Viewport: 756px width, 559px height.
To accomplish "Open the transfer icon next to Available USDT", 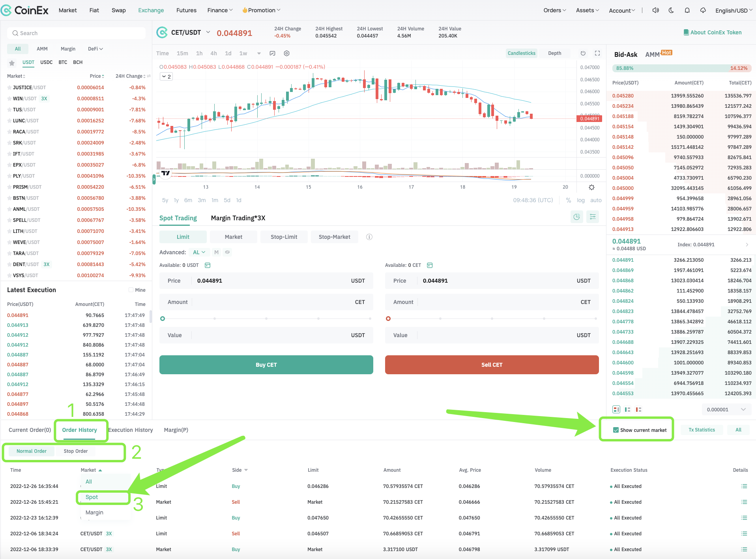I will [x=208, y=265].
